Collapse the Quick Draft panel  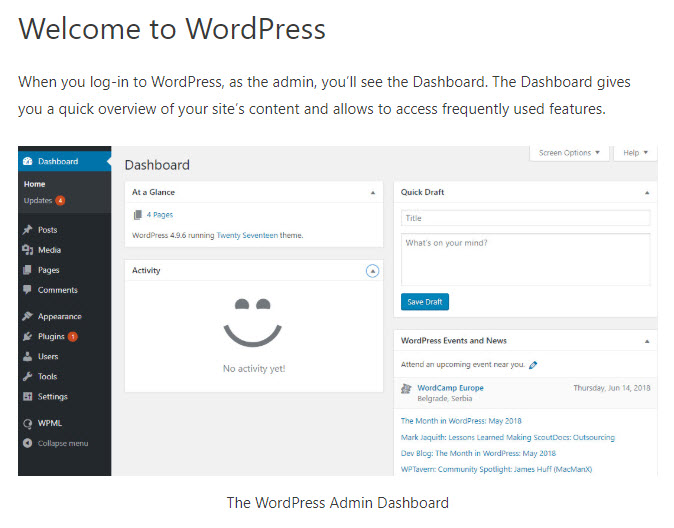[646, 191]
